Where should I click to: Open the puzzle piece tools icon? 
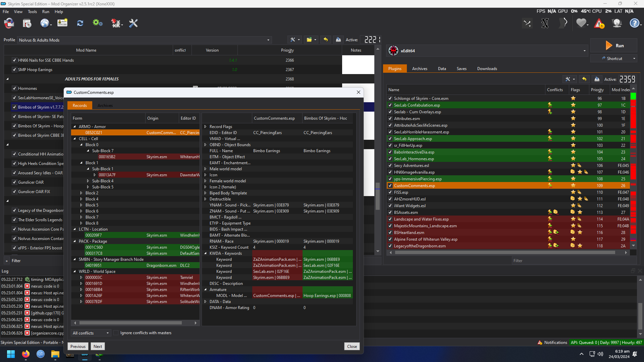116,23
